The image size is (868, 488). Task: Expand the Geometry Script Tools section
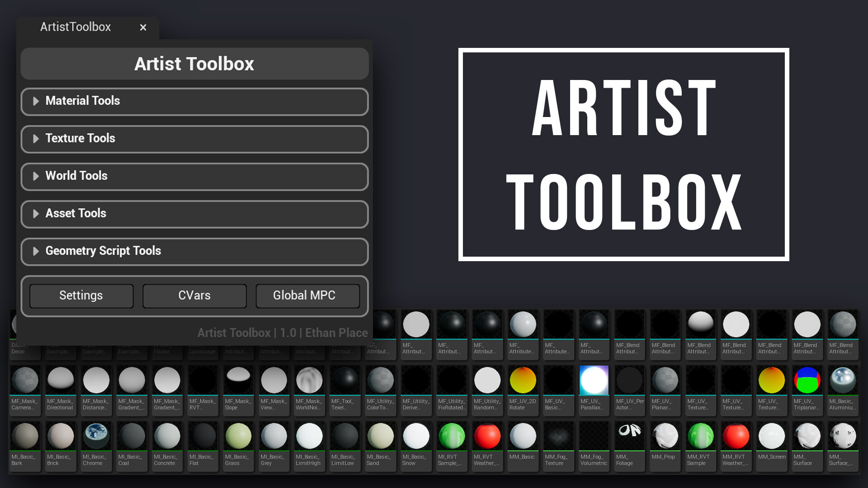point(194,252)
